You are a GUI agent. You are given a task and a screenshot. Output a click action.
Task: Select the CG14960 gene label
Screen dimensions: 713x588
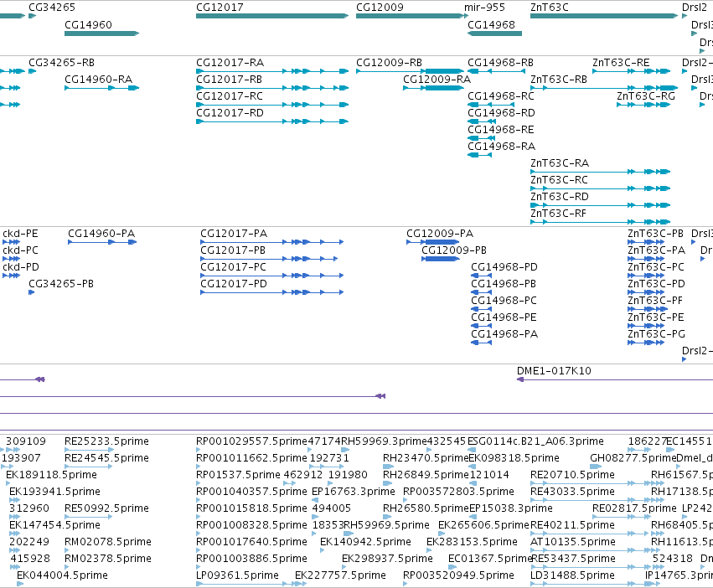[88, 24]
